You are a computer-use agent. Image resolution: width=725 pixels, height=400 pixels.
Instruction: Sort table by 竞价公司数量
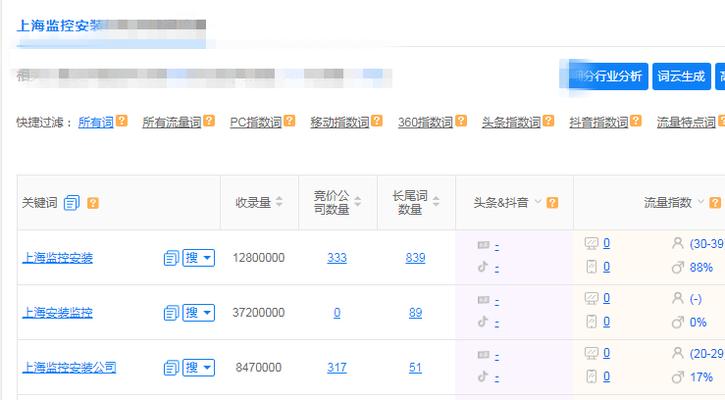click(357, 202)
